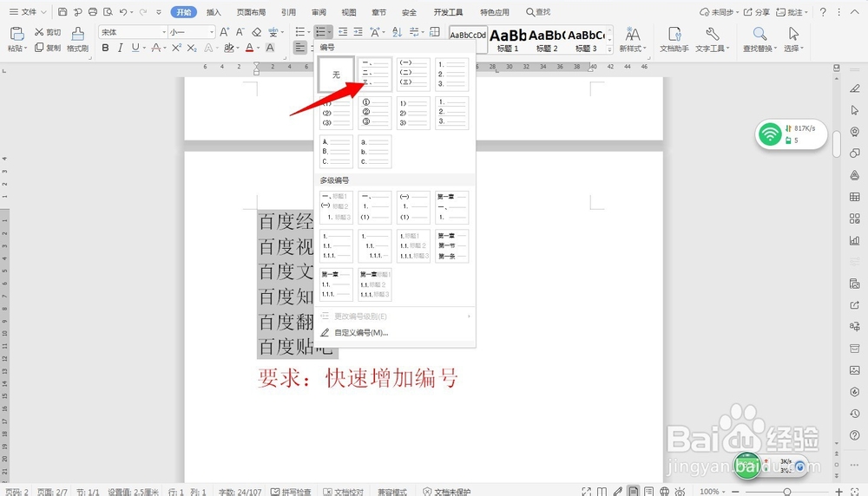Click the 查找 search button in menu bar
The width and height of the screenshot is (868, 496).
coord(538,11)
